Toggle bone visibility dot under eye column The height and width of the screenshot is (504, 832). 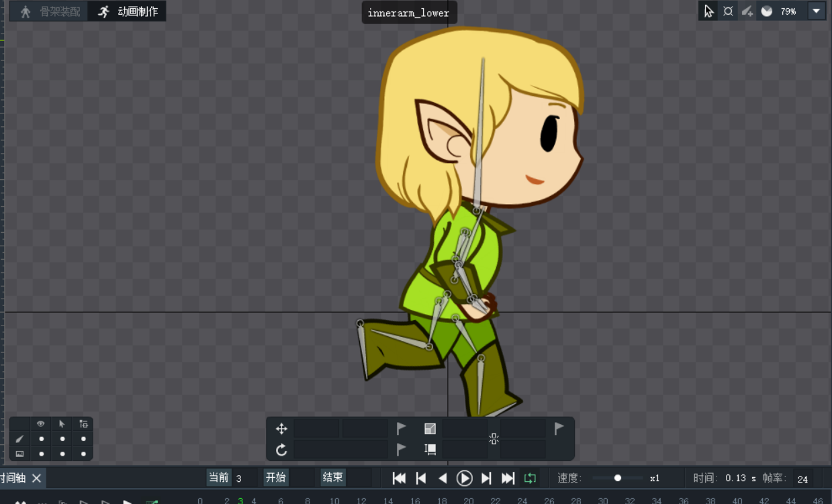[x=41, y=439]
